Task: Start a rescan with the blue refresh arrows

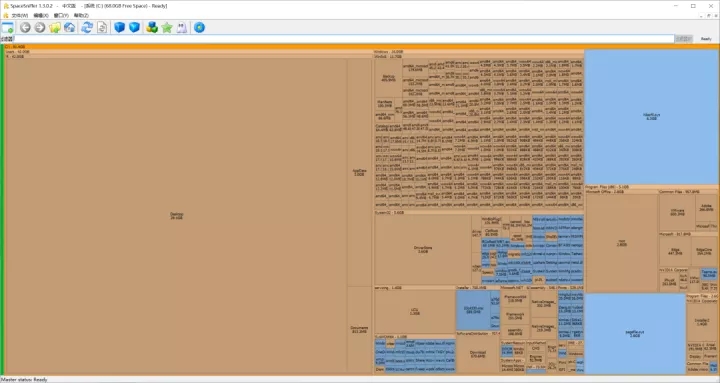Action: coord(87,28)
